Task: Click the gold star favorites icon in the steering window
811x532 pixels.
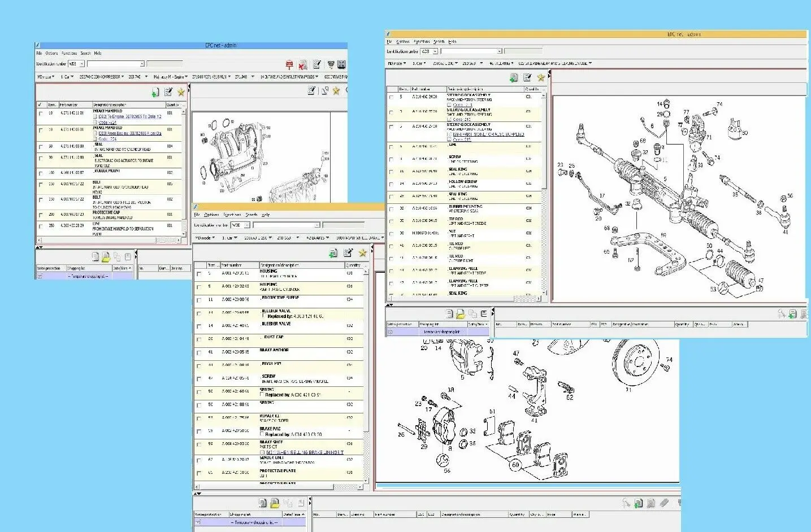Action: [x=541, y=77]
